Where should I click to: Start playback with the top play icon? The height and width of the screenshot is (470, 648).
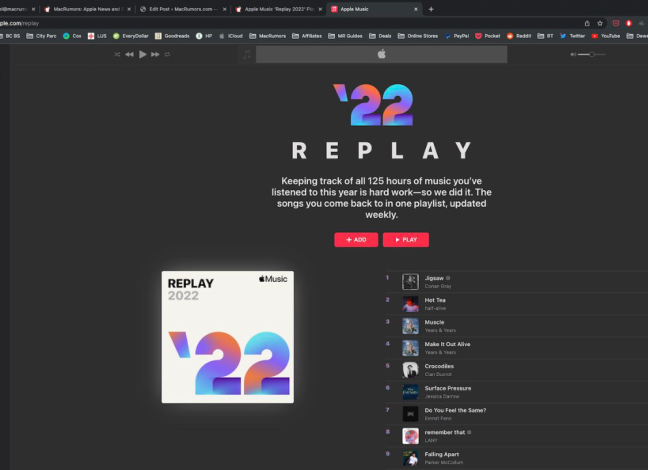[x=143, y=54]
